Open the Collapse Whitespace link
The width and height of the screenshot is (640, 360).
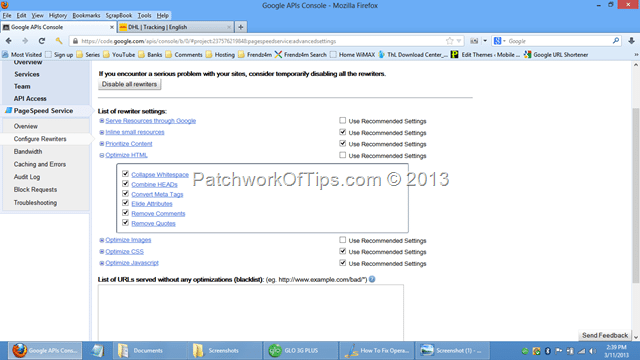tap(160, 174)
